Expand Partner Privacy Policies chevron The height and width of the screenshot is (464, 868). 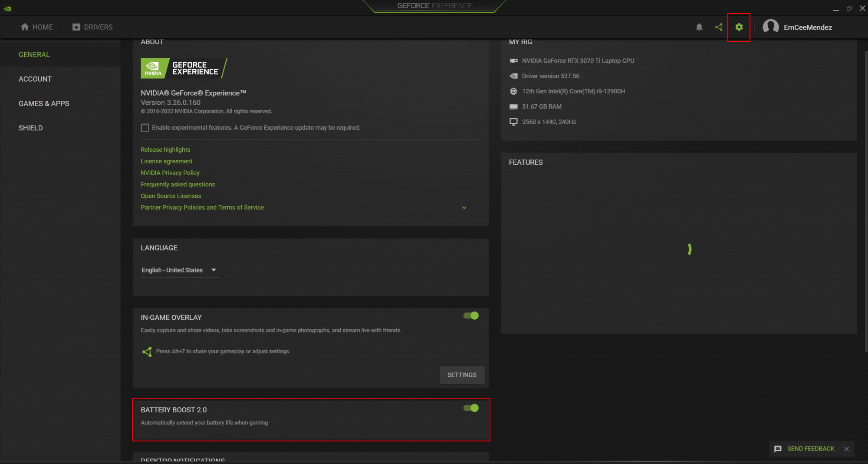464,208
